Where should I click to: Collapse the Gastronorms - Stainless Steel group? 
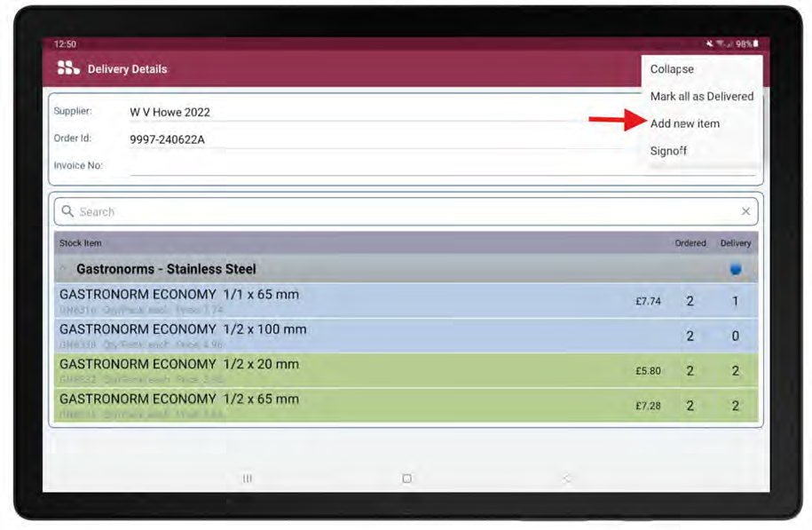click(165, 269)
